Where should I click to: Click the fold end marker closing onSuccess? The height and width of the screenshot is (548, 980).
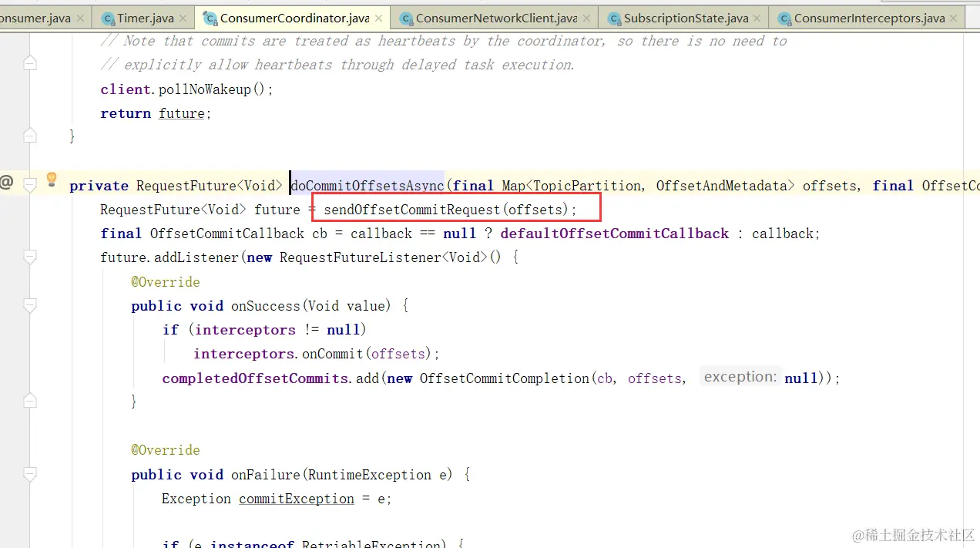point(30,401)
